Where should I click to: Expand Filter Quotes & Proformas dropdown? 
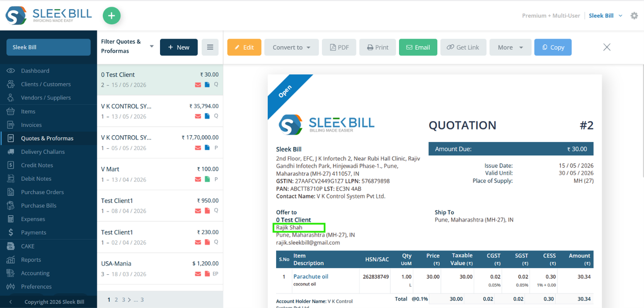pos(151,46)
